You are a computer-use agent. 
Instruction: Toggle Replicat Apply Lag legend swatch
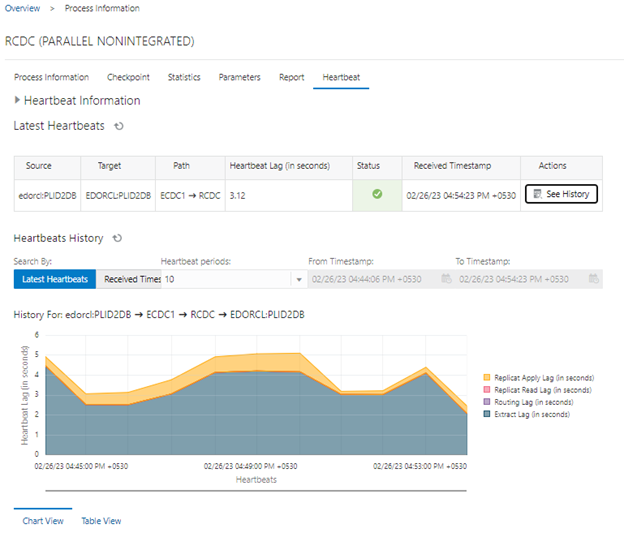click(x=487, y=378)
